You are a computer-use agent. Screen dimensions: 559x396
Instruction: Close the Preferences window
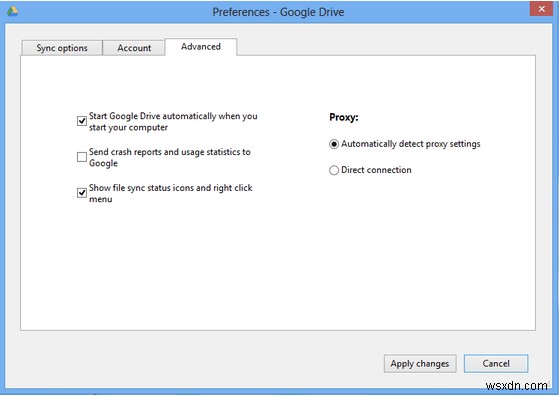click(x=541, y=9)
